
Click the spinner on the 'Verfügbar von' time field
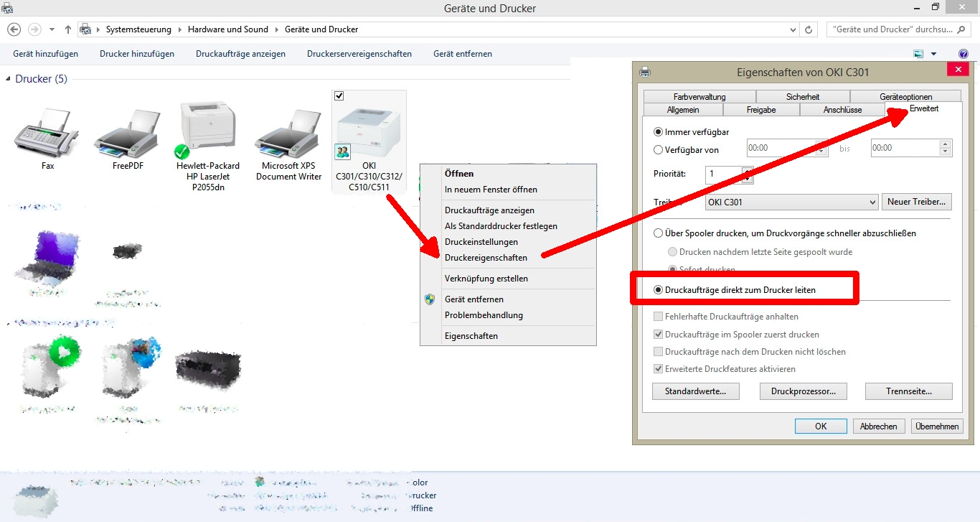pyautogui.click(x=823, y=148)
